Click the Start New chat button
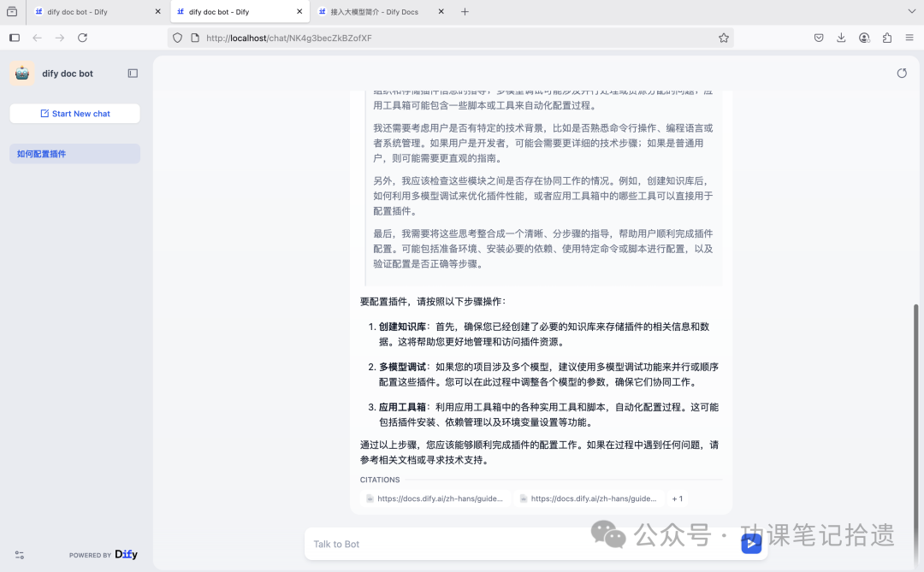924x572 pixels. tap(74, 113)
